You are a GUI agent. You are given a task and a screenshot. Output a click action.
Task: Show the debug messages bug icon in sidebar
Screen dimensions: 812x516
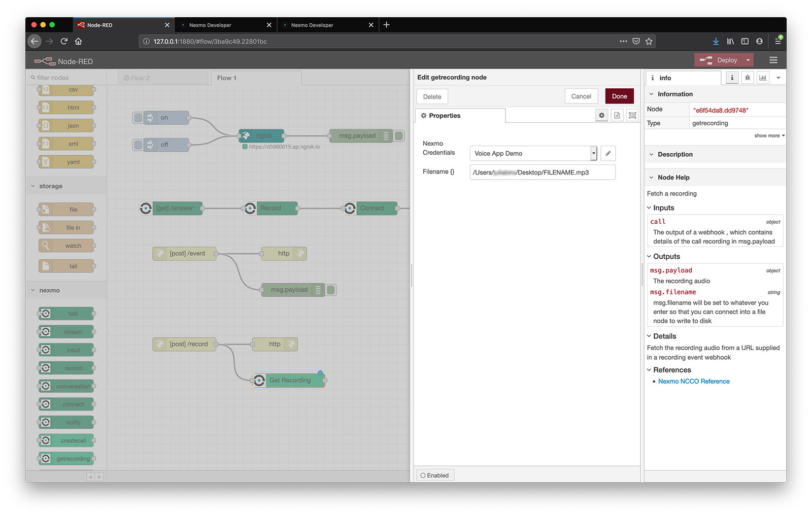tap(748, 78)
